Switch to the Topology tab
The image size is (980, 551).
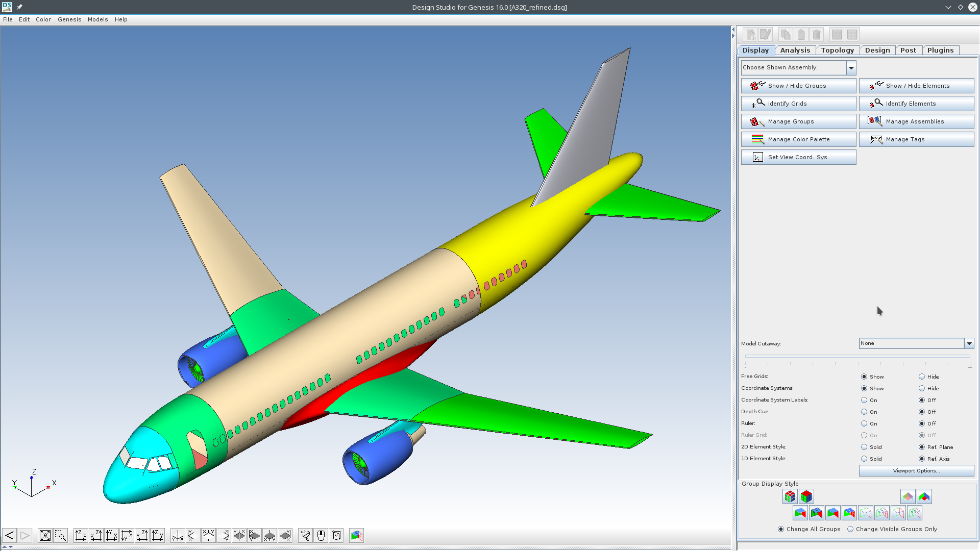pos(837,50)
